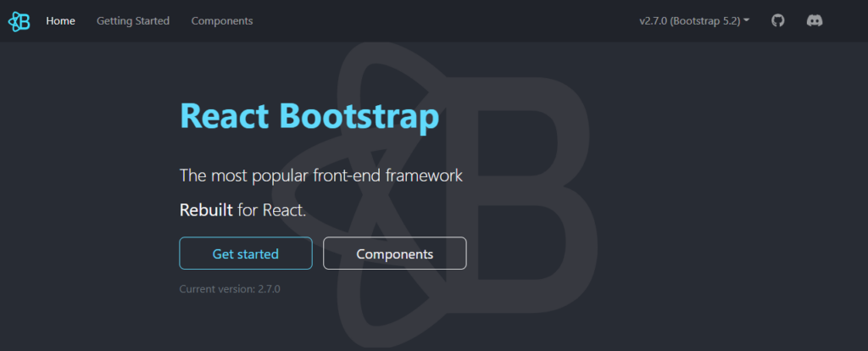The height and width of the screenshot is (351, 868).
Task: Open Components in the navbar
Action: coord(222,21)
